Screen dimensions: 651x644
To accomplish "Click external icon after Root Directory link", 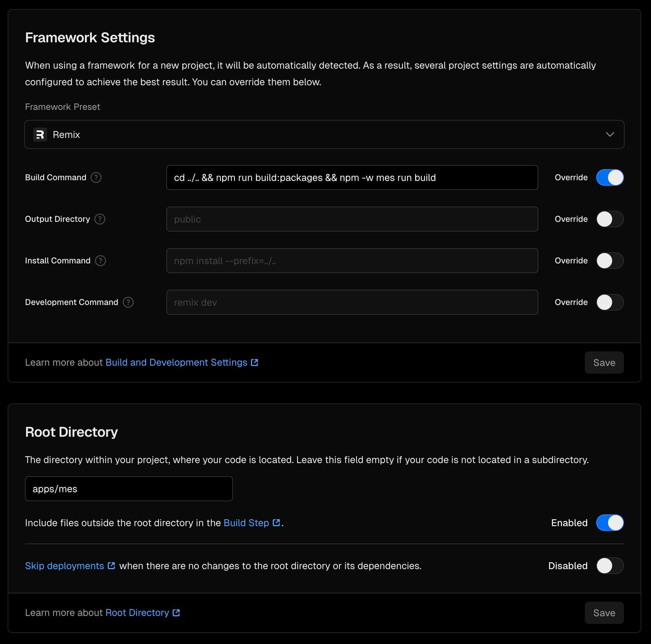I will pyautogui.click(x=176, y=613).
